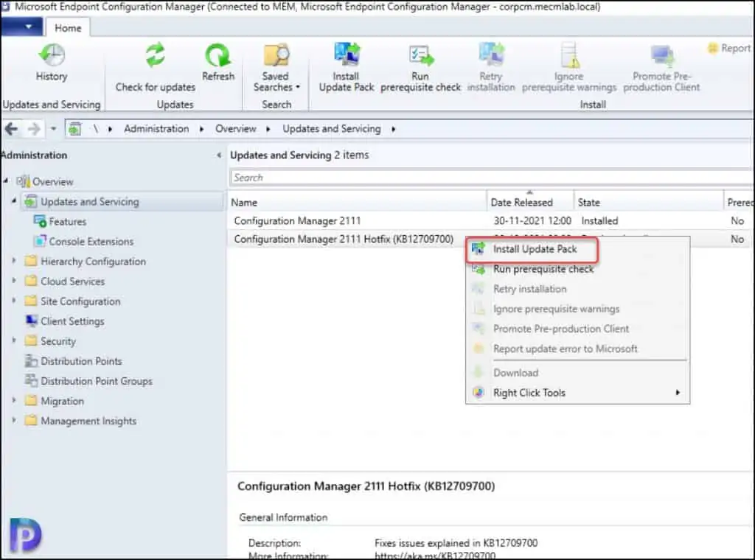Open Saved Searches dropdown
Screen dimensions: 755x560
coord(276,68)
